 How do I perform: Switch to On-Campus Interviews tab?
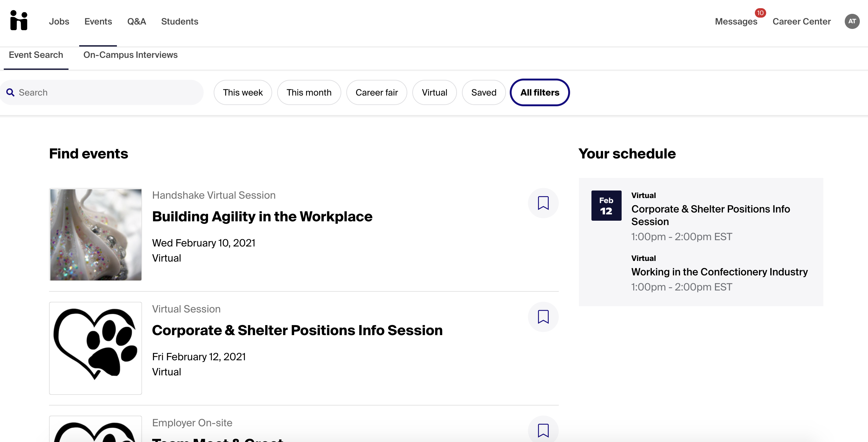click(x=130, y=55)
